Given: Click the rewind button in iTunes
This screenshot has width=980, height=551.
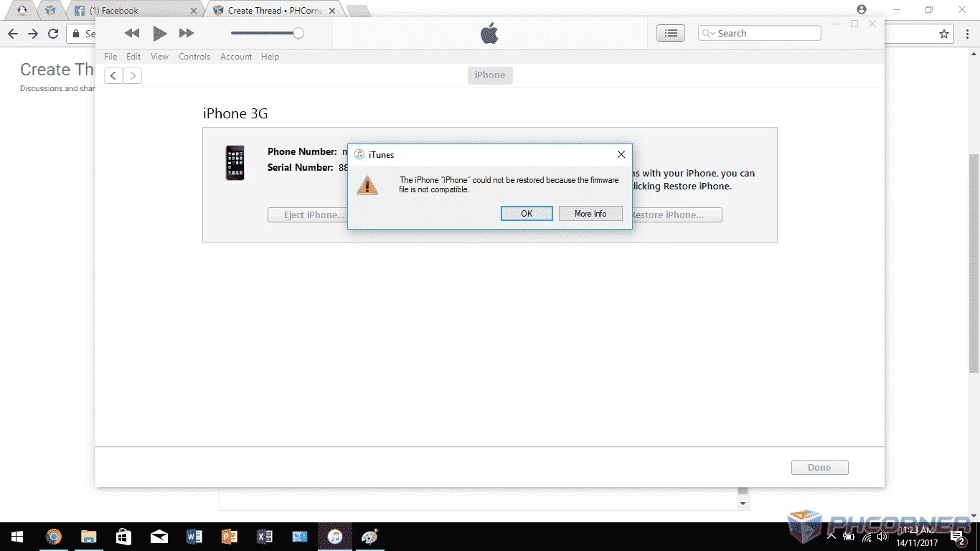Looking at the screenshot, I should 131,33.
